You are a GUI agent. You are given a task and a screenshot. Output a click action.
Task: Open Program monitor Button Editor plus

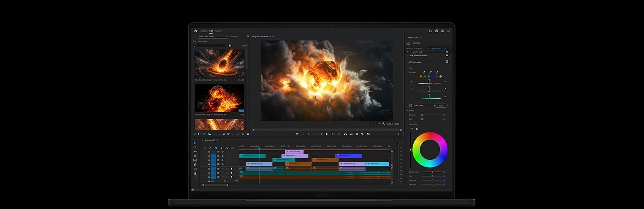coord(399,134)
